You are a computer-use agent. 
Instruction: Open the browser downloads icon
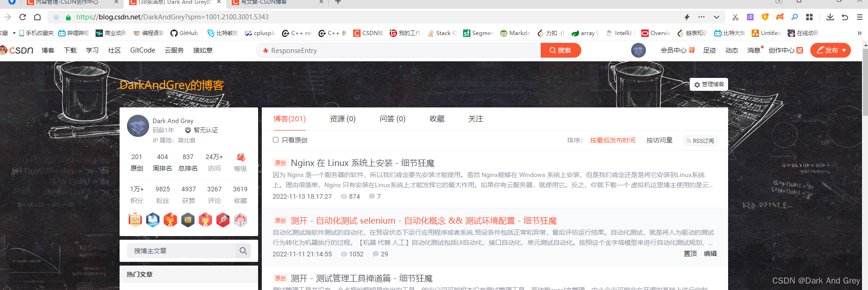tap(830, 17)
